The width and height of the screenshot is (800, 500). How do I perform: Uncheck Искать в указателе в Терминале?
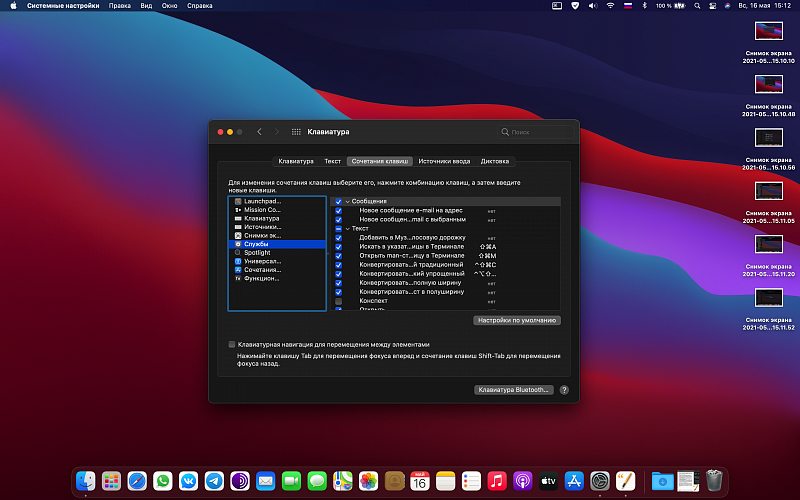pos(339,246)
